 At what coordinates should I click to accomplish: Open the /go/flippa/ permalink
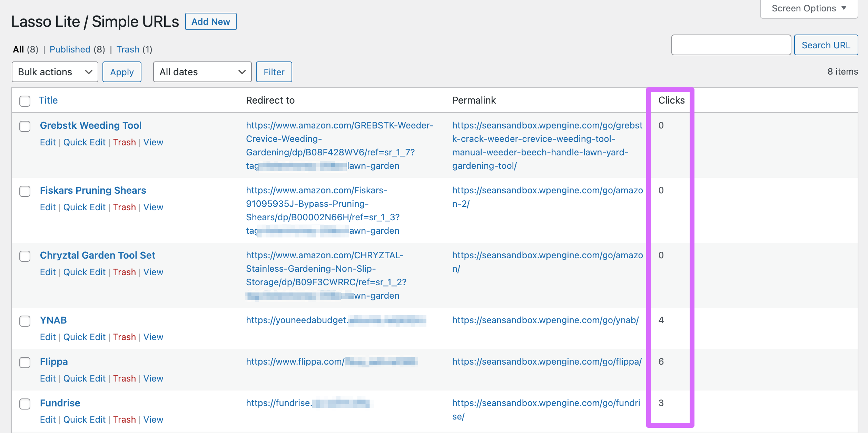tap(547, 362)
